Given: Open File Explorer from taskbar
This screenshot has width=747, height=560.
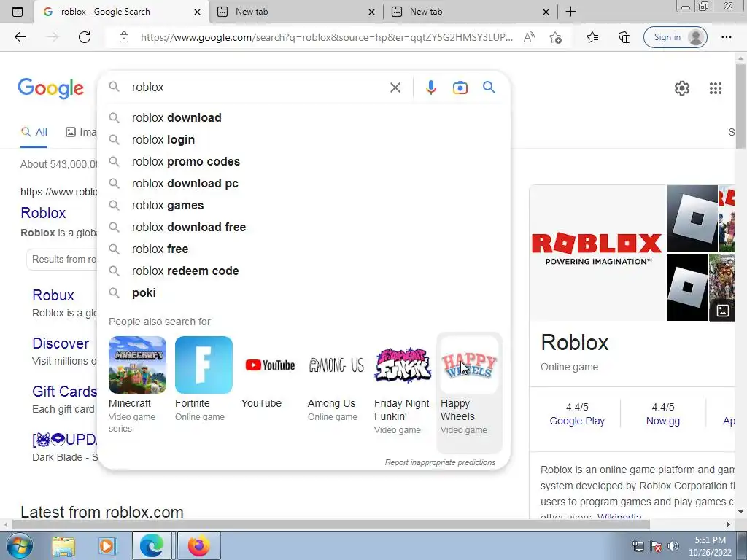Looking at the screenshot, I should pos(63,546).
